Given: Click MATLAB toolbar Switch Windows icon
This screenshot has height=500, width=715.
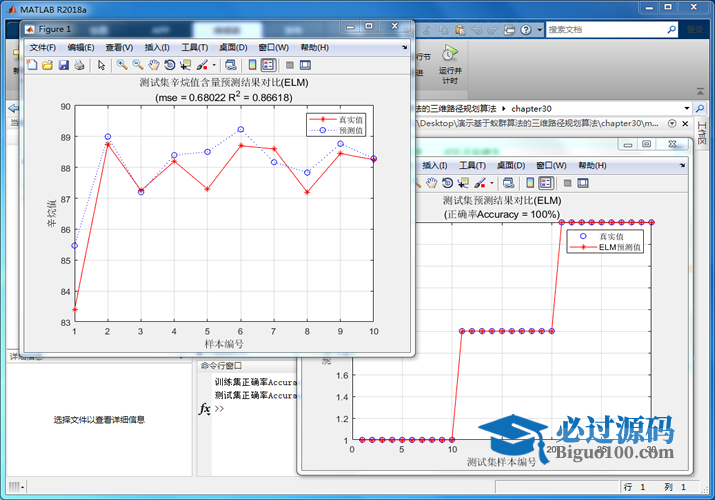Looking at the screenshot, I should pos(509,30).
